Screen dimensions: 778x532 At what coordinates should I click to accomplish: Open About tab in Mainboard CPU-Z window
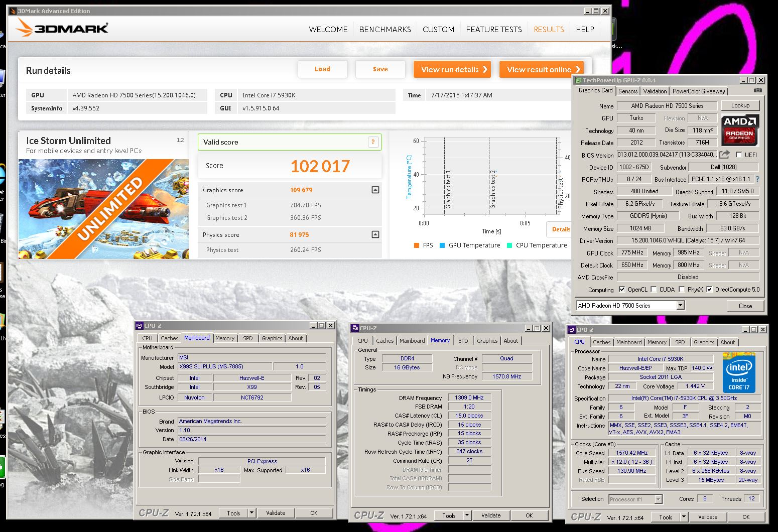click(x=296, y=338)
